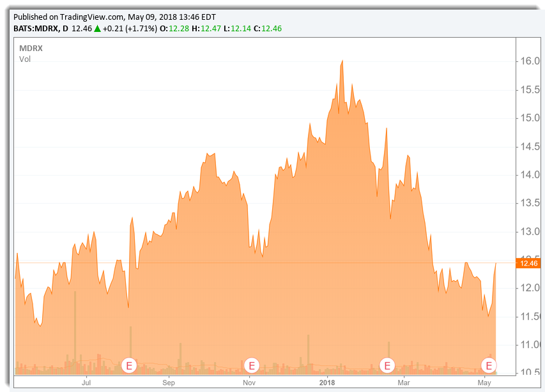The image size is (545, 392).
Task: Click the earnings marker near March
Action: (387, 365)
